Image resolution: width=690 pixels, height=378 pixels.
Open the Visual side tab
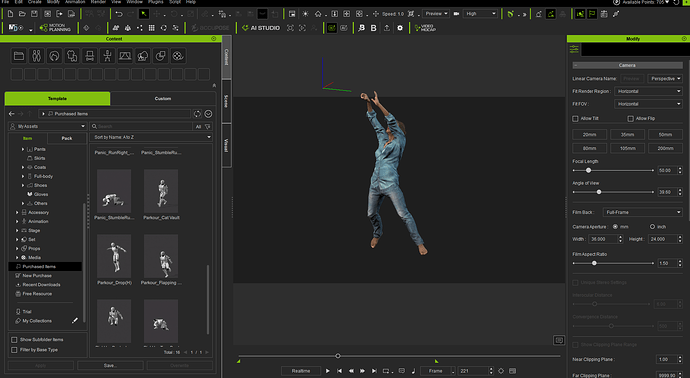[x=227, y=145]
